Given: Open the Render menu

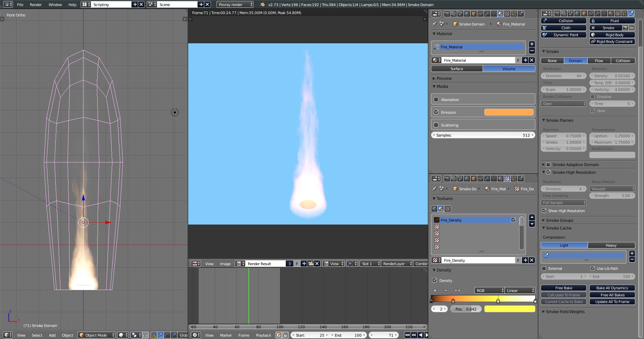Looking at the screenshot, I should 36,5.
